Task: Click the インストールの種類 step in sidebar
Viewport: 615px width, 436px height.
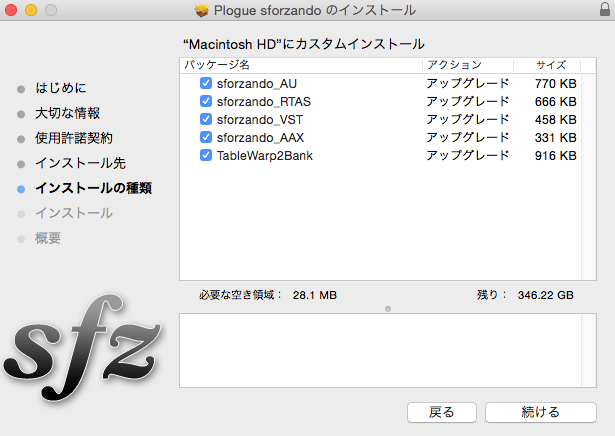Action: point(93,188)
